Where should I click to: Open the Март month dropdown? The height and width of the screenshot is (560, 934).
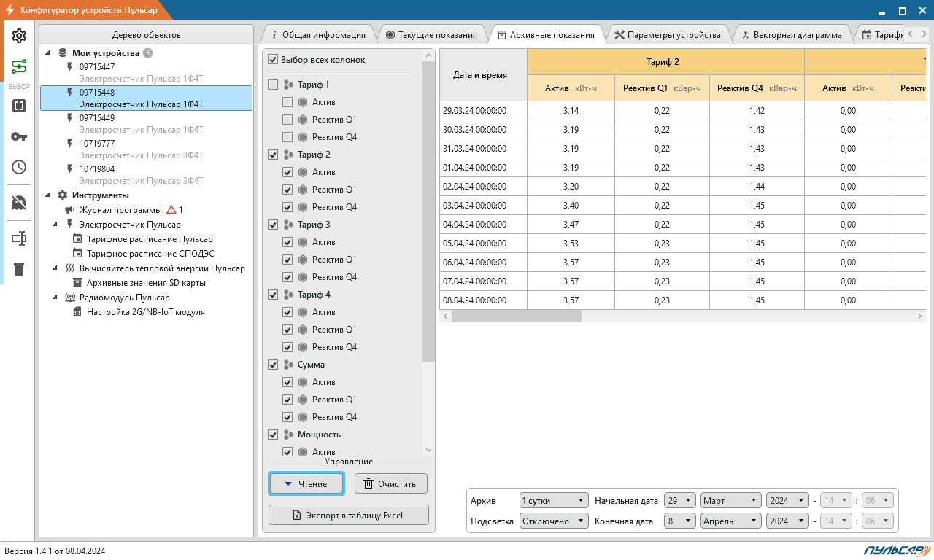(x=731, y=501)
